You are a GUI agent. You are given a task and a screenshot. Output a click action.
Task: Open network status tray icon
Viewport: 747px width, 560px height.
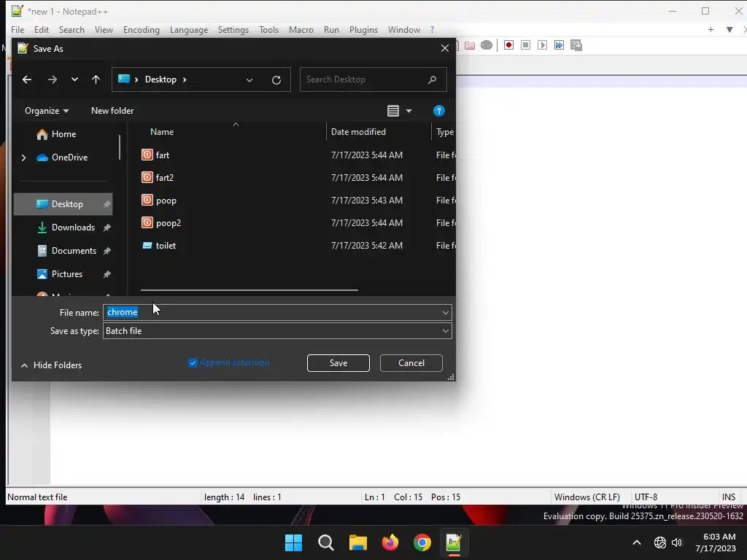click(x=659, y=542)
